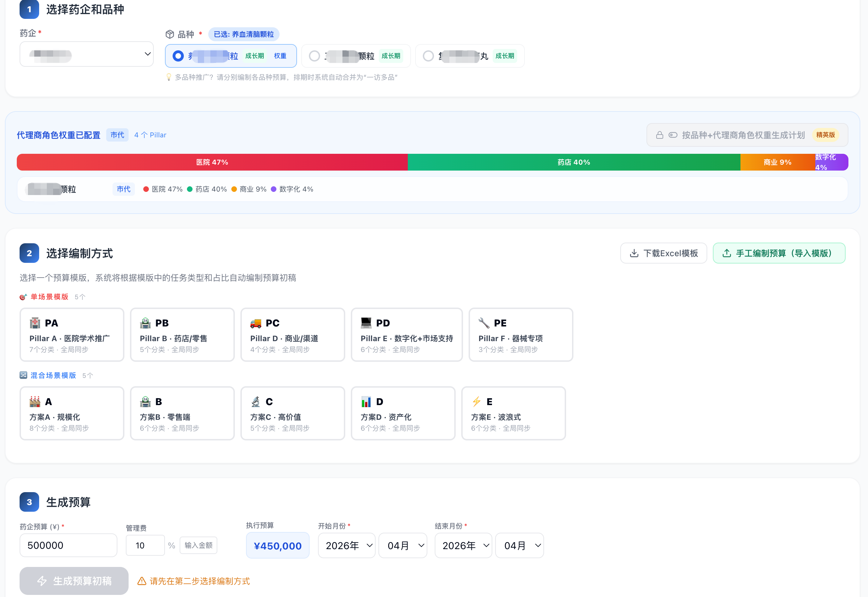Click the bar chart icon on 方案D card
This screenshot has height=597, width=868.
pos(366,401)
